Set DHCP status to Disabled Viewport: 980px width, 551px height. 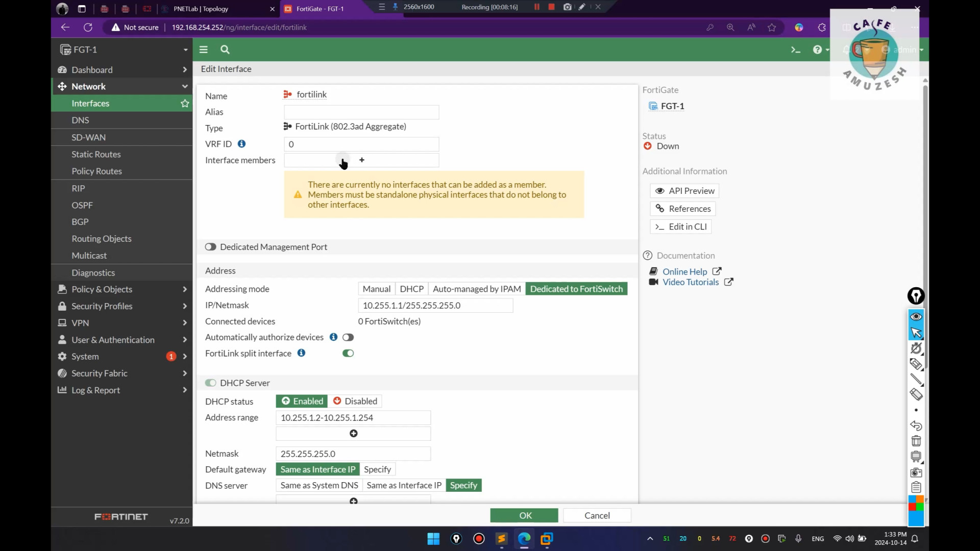click(x=355, y=402)
